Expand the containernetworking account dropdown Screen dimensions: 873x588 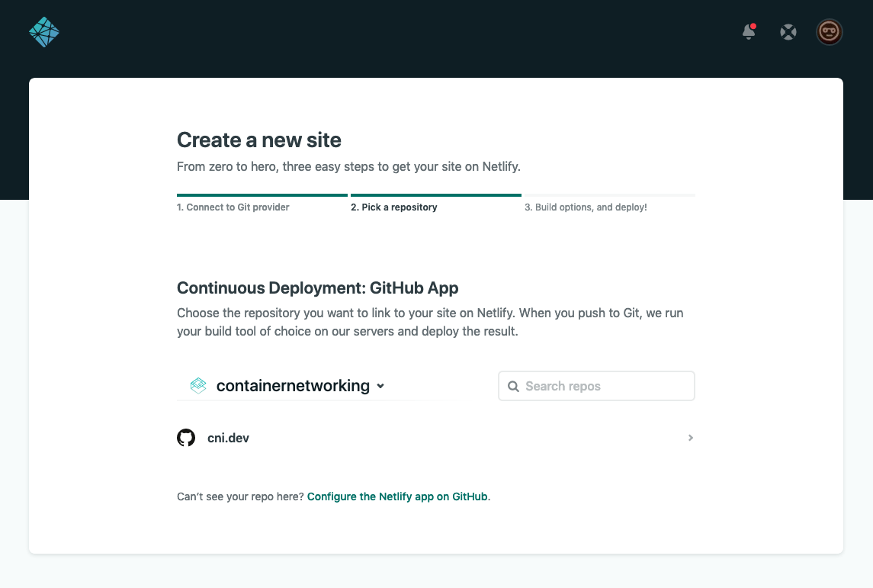(380, 386)
